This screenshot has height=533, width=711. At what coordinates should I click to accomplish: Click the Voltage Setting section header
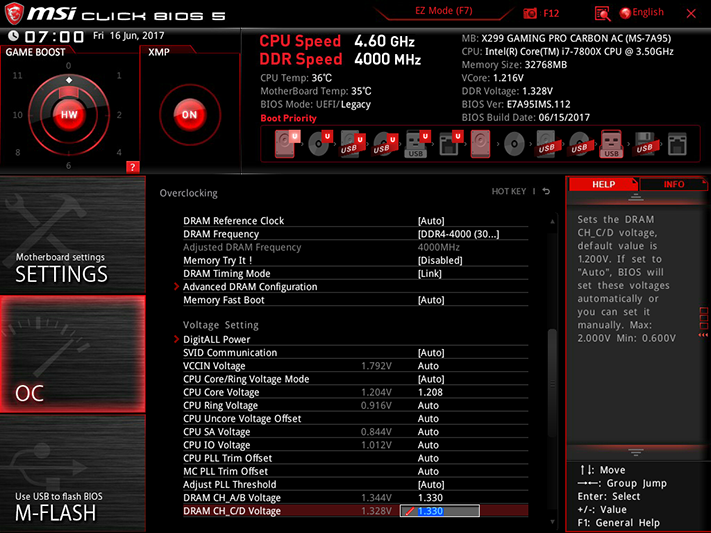pos(221,325)
